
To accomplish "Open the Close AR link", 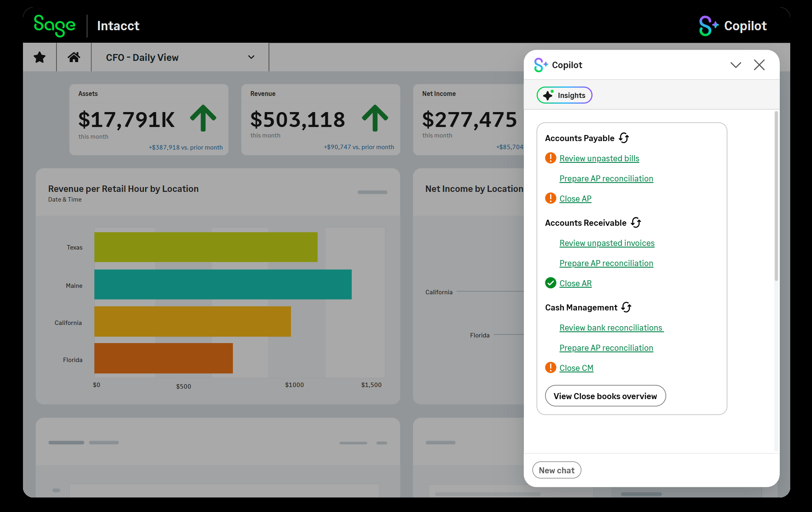I will tap(575, 283).
